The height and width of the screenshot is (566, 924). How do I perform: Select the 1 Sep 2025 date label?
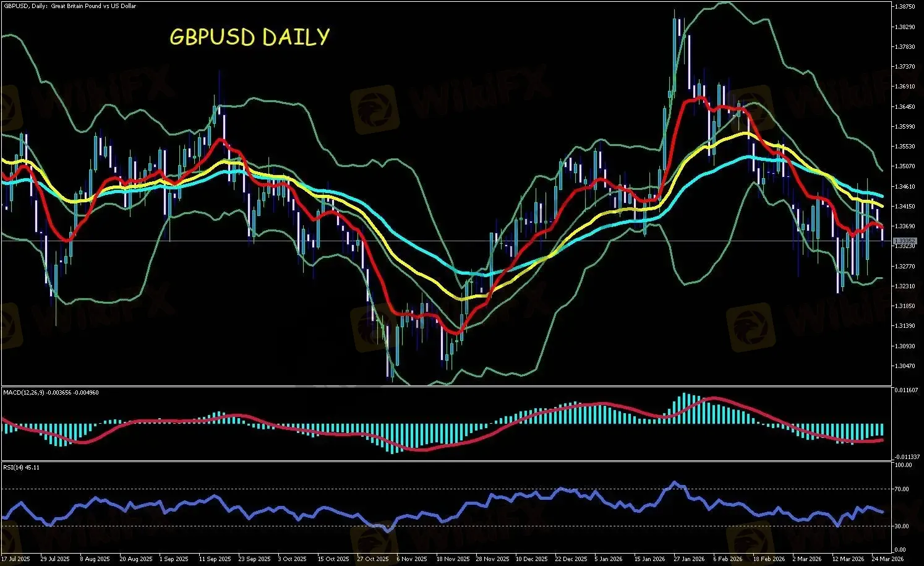click(x=174, y=559)
